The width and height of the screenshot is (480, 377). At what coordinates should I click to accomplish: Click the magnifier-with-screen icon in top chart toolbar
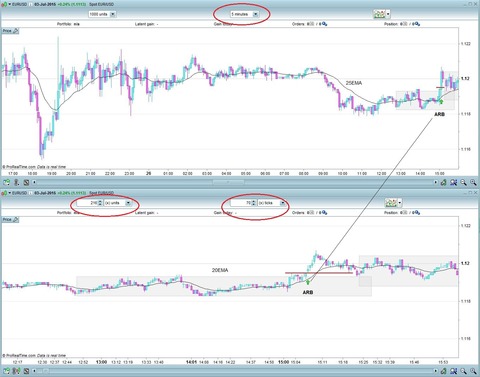coord(453,182)
